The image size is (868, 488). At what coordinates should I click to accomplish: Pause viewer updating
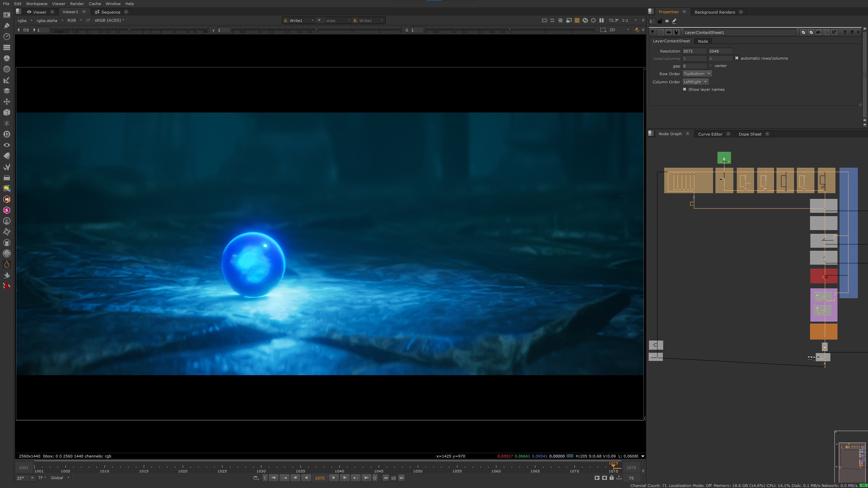click(601, 20)
